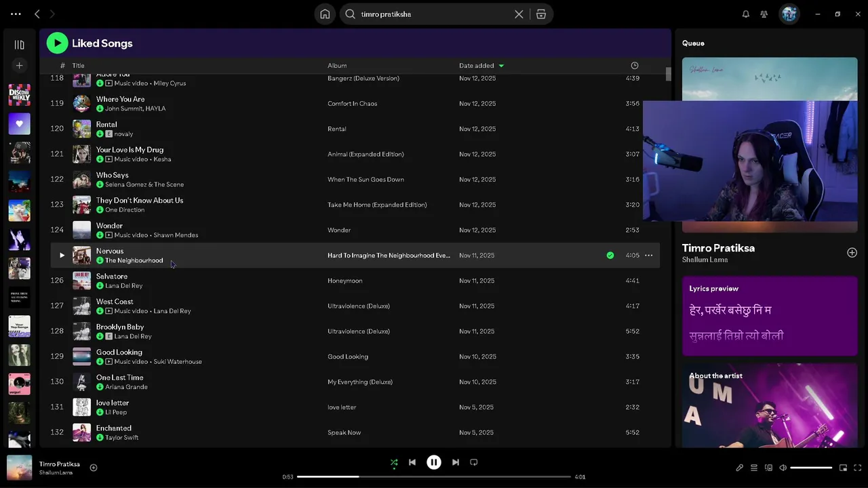Open the Browse icon beside search

pyautogui.click(x=541, y=14)
